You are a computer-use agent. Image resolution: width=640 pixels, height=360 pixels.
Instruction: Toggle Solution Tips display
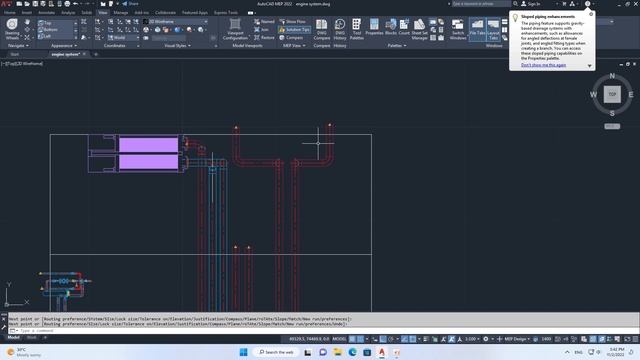coord(294,29)
